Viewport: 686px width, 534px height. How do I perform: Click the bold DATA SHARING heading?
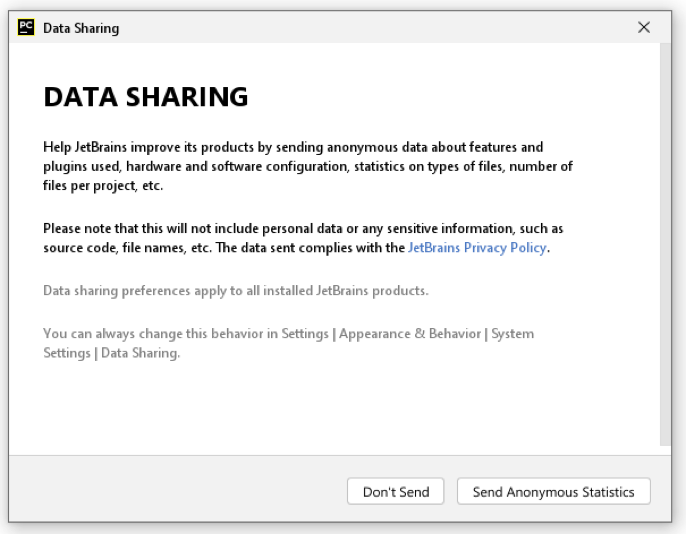click(x=146, y=97)
